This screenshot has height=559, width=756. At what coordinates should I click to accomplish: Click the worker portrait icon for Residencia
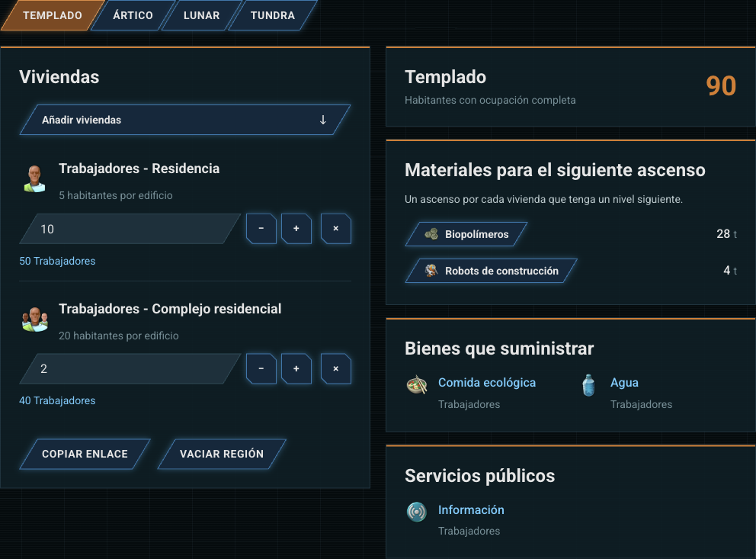pyautogui.click(x=35, y=178)
